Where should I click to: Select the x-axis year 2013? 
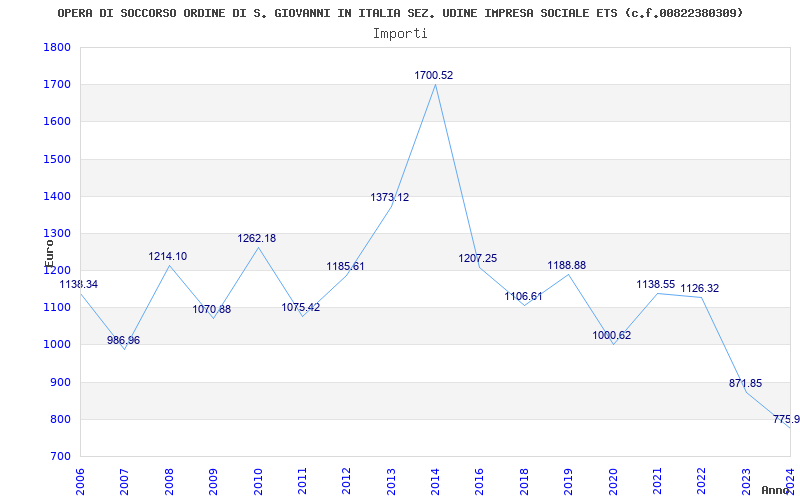coord(391,481)
